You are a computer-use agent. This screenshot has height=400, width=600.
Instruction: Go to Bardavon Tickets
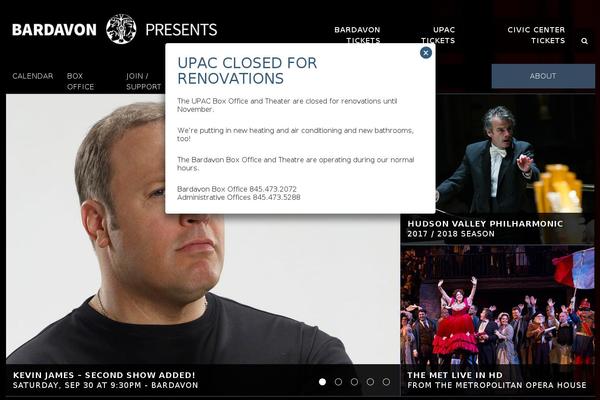357,35
